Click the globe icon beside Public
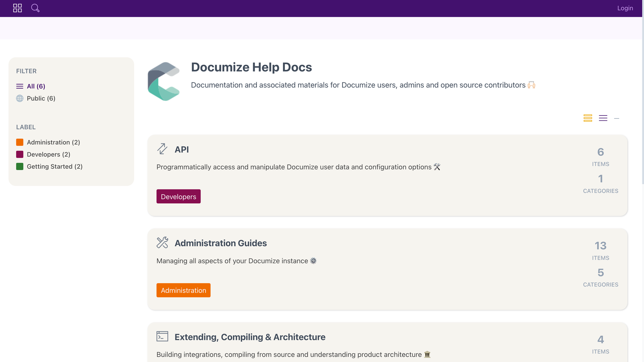The image size is (644, 362). (x=20, y=98)
